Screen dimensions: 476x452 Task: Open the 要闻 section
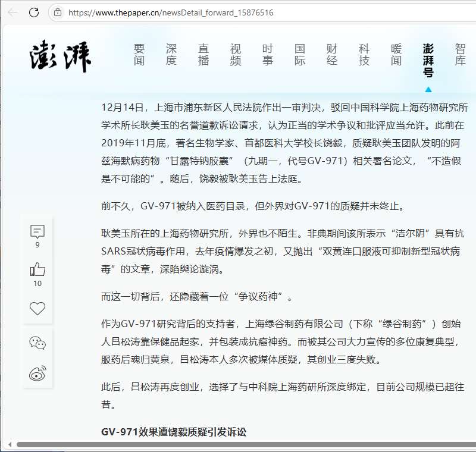tap(139, 55)
